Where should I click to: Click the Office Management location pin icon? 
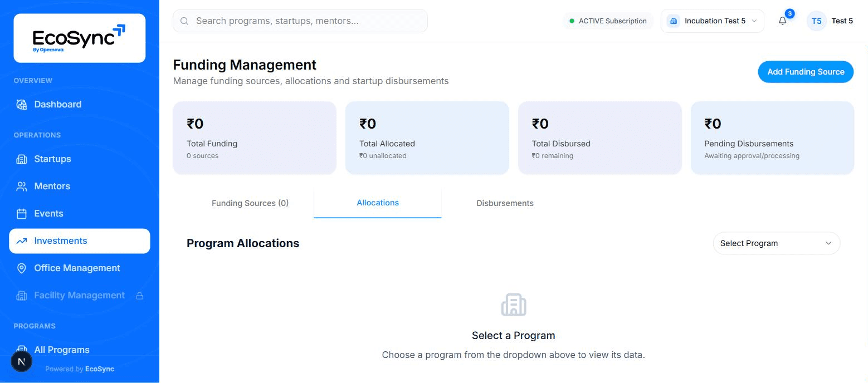[22, 268]
